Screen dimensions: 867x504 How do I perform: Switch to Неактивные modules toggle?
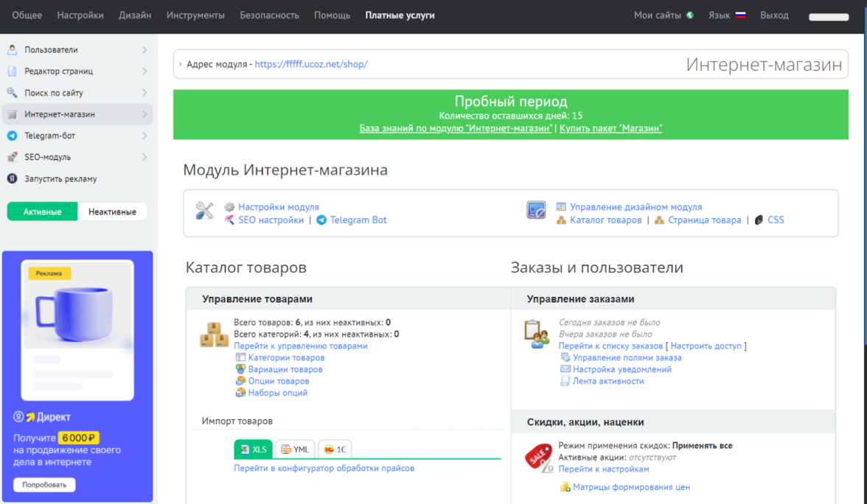(x=112, y=211)
